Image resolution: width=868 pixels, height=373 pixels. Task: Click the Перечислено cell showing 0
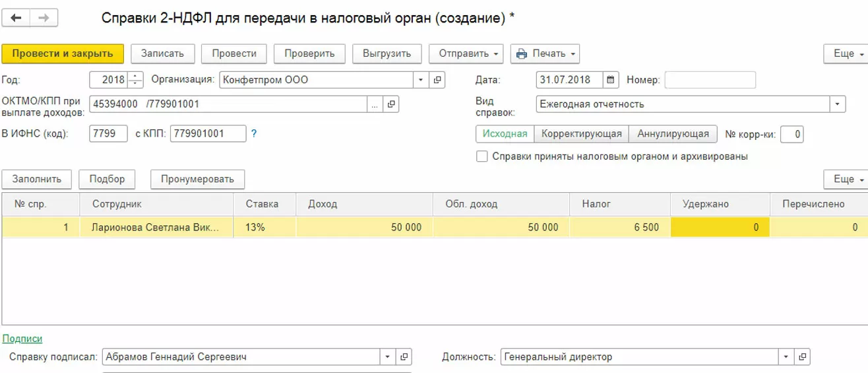(x=819, y=227)
